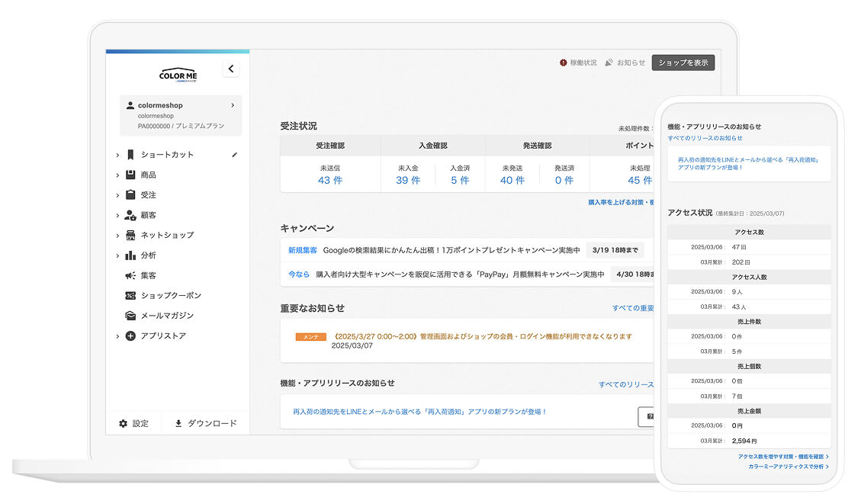Click the 分析 bar chart icon
The width and height of the screenshot is (861, 504).
(x=130, y=255)
